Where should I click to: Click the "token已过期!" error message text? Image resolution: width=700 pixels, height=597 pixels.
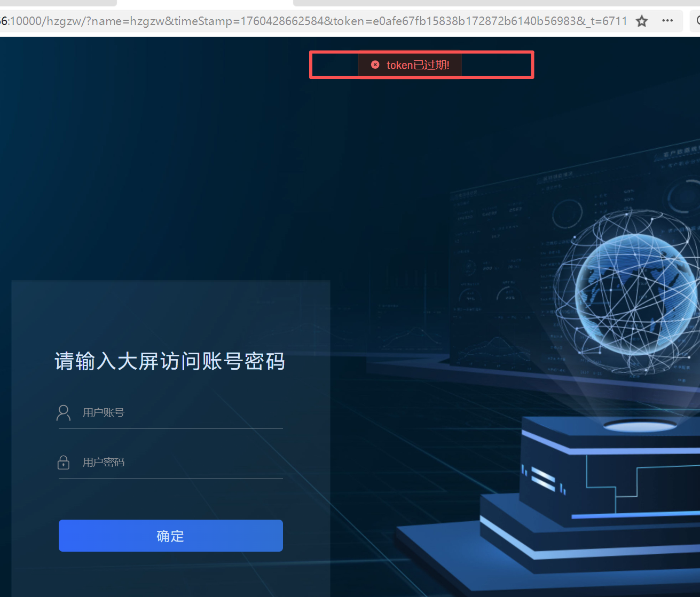click(418, 65)
